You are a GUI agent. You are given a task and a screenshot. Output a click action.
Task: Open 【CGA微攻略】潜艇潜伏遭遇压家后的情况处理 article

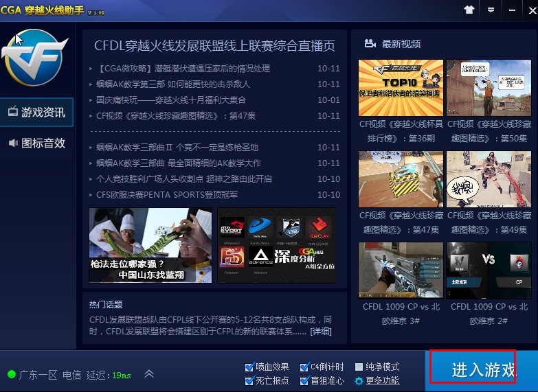(x=183, y=68)
